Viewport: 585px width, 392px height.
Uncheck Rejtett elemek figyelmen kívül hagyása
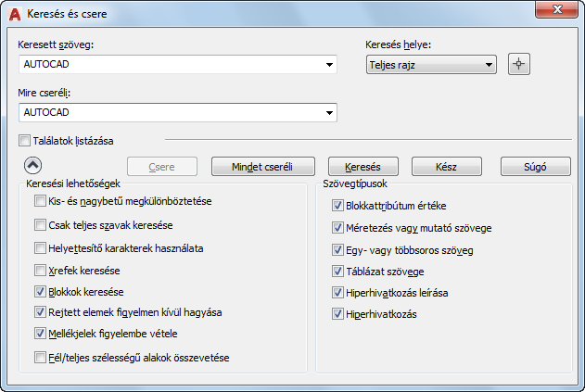coord(40,311)
